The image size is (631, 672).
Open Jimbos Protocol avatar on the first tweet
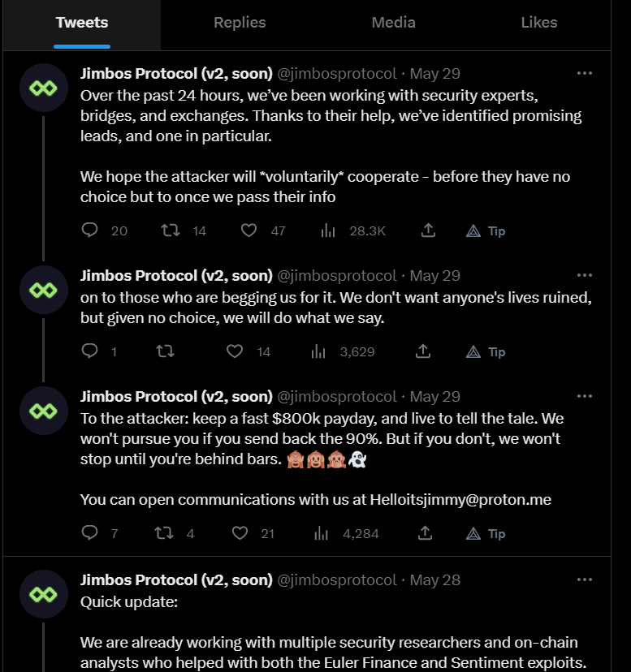[x=43, y=87]
